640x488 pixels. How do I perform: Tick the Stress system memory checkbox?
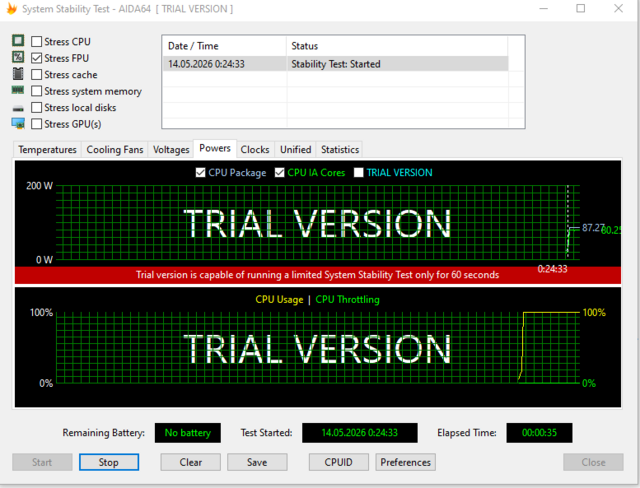click(36, 91)
